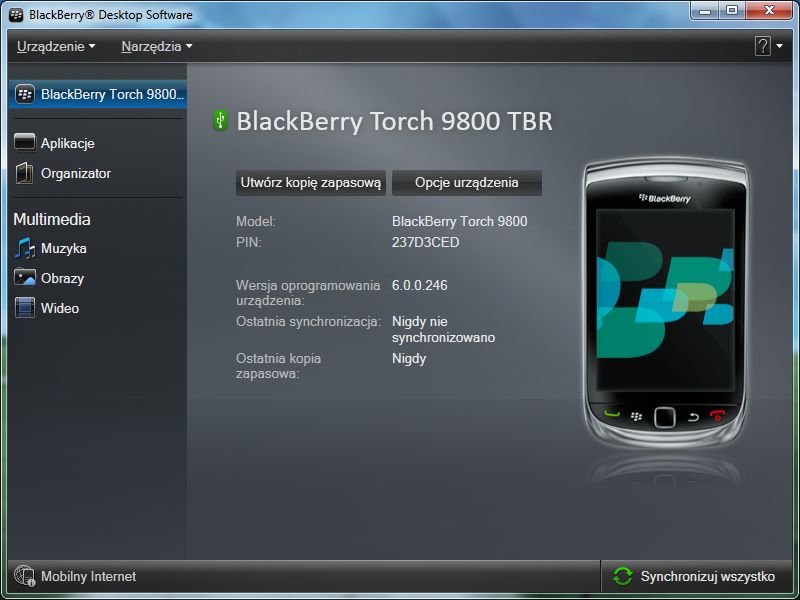The width and height of the screenshot is (800, 600).
Task: Click the BlackBerry Torch phone image
Action: [665, 303]
